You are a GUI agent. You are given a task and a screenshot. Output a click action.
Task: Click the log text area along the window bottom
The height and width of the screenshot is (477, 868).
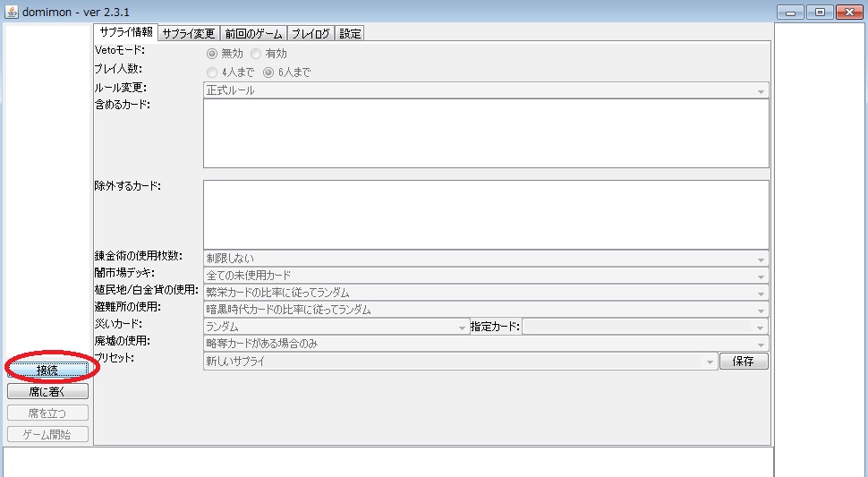pyautogui.click(x=388, y=463)
